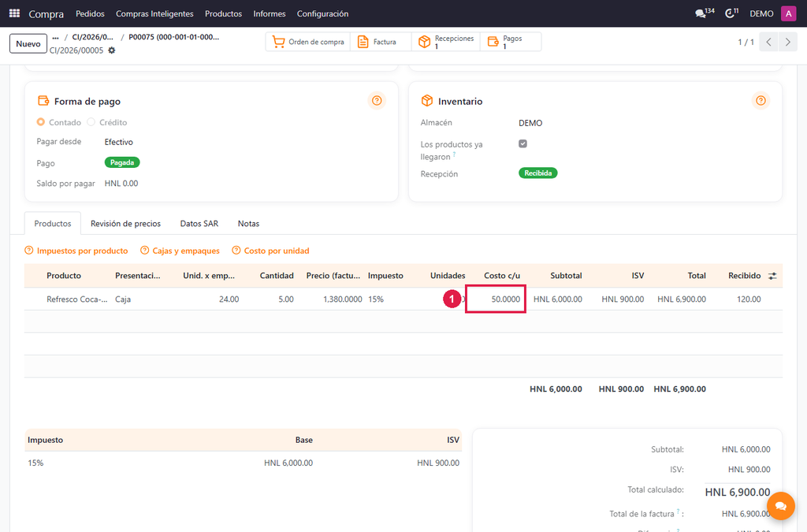
Task: Open the Impuestos por producto help link
Action: tap(76, 251)
